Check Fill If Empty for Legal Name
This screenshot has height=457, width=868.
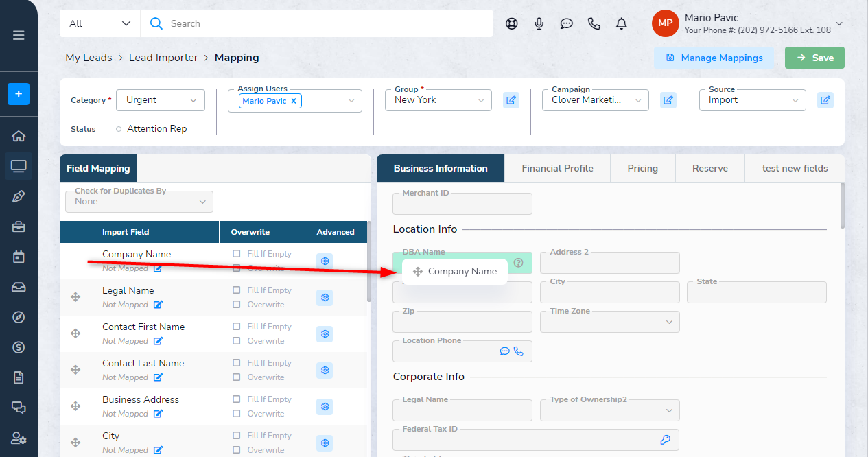pyautogui.click(x=237, y=290)
